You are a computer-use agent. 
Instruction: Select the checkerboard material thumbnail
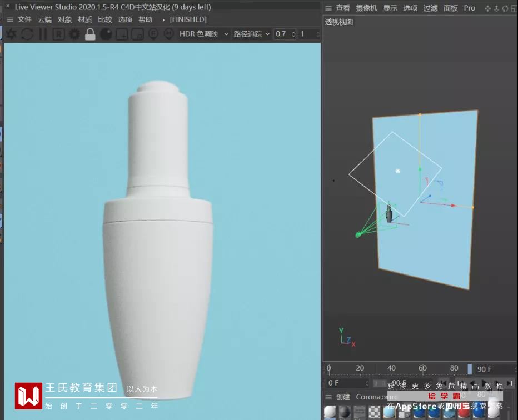374,412
